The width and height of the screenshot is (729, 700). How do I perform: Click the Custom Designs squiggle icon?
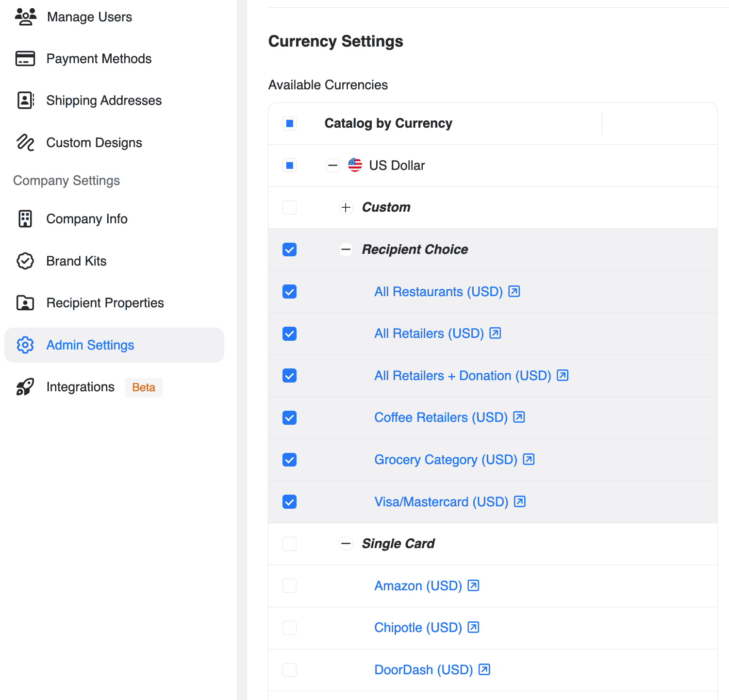pyautogui.click(x=25, y=143)
